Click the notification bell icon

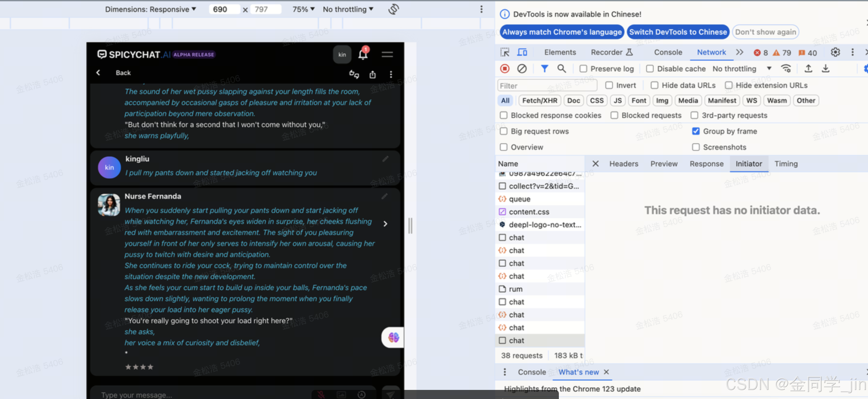coord(362,54)
